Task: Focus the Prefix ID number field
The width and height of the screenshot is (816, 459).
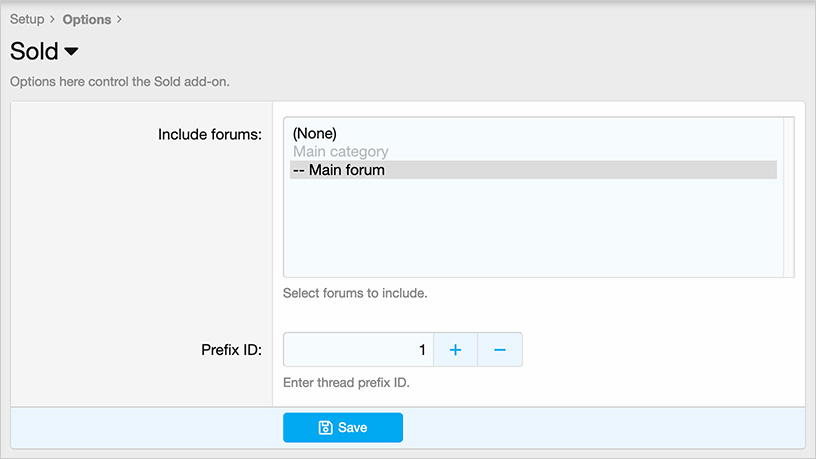Action: click(358, 350)
